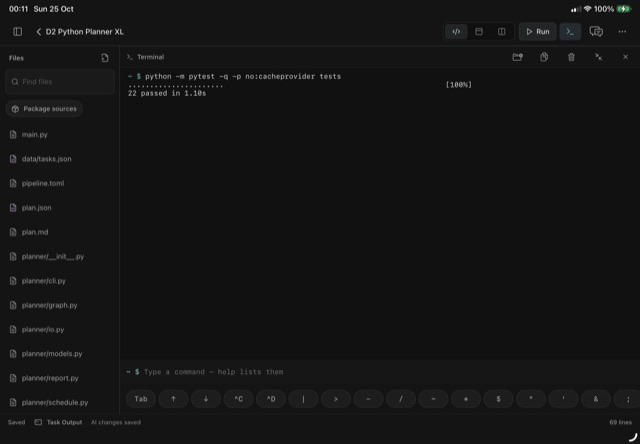The width and height of the screenshot is (640, 444).
Task: Switch to split layout view
Action: point(501,32)
